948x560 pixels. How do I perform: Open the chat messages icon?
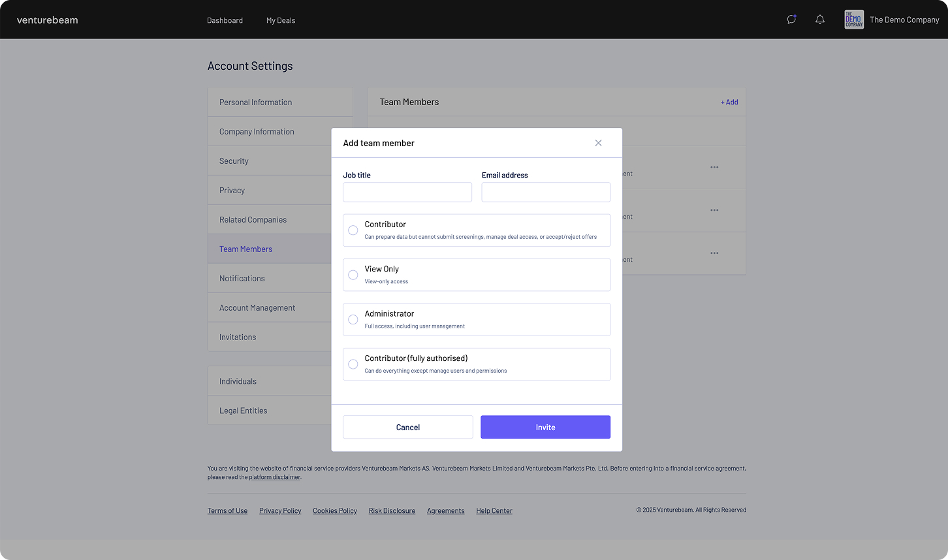791,20
